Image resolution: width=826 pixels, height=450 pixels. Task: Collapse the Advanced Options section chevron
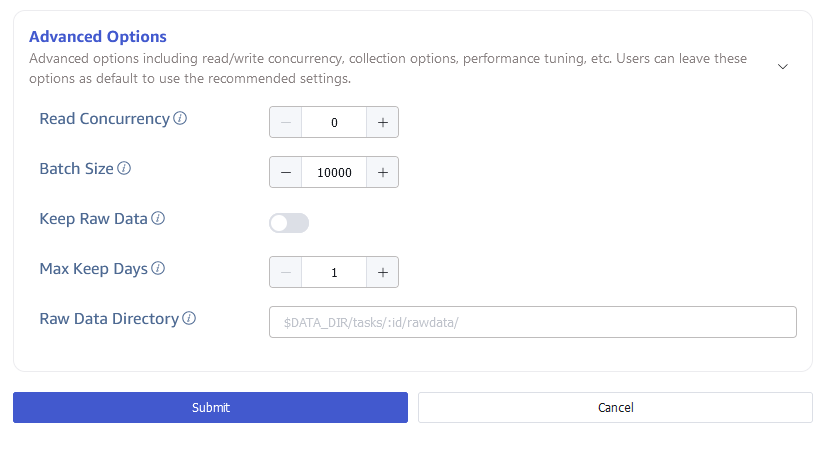tap(783, 66)
